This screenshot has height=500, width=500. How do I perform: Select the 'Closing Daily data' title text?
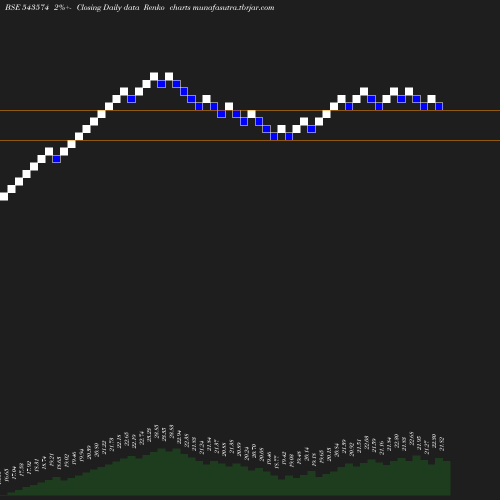click(x=108, y=7)
